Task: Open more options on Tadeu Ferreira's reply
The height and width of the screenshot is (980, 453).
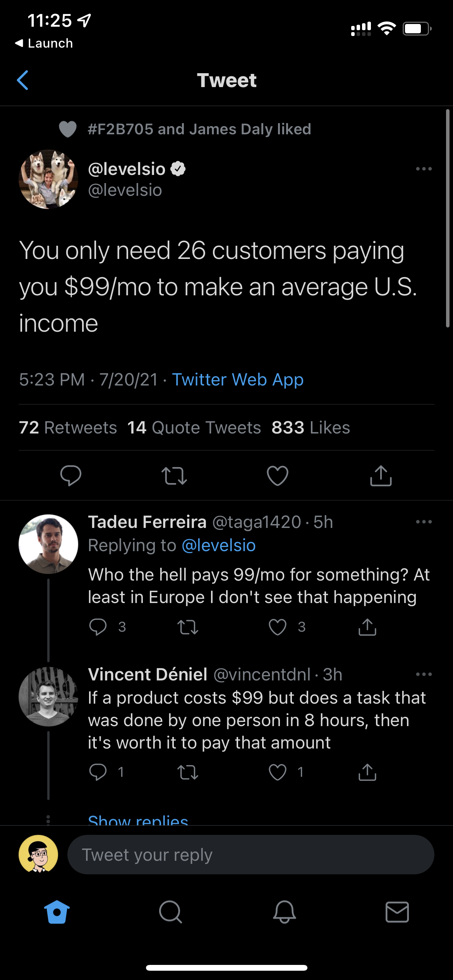Action: pos(424,522)
